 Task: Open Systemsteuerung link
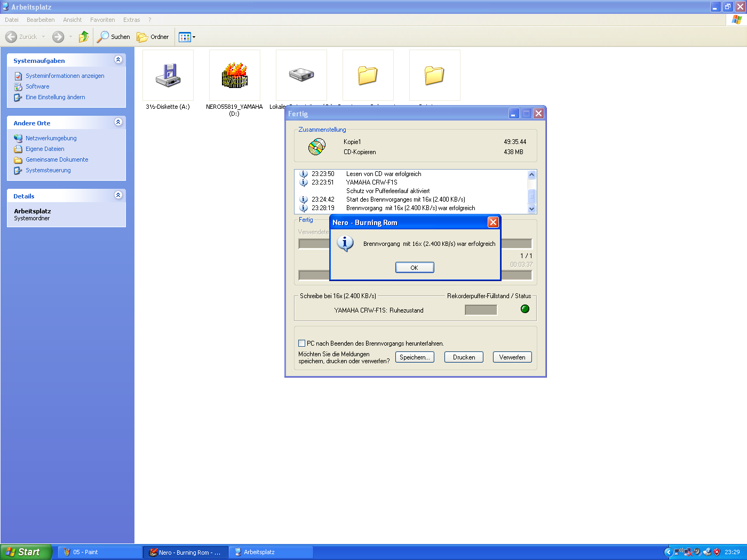pyautogui.click(x=48, y=170)
